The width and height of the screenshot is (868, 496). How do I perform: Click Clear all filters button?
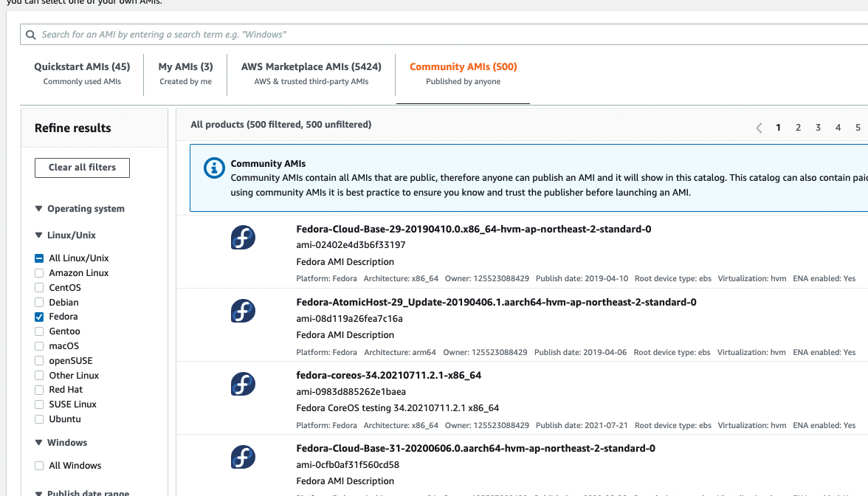pyautogui.click(x=82, y=168)
